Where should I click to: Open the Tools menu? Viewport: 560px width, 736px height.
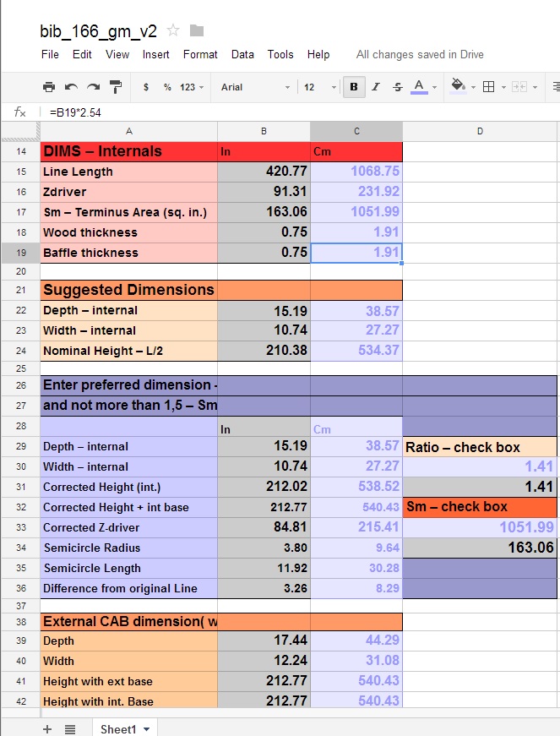coord(280,54)
